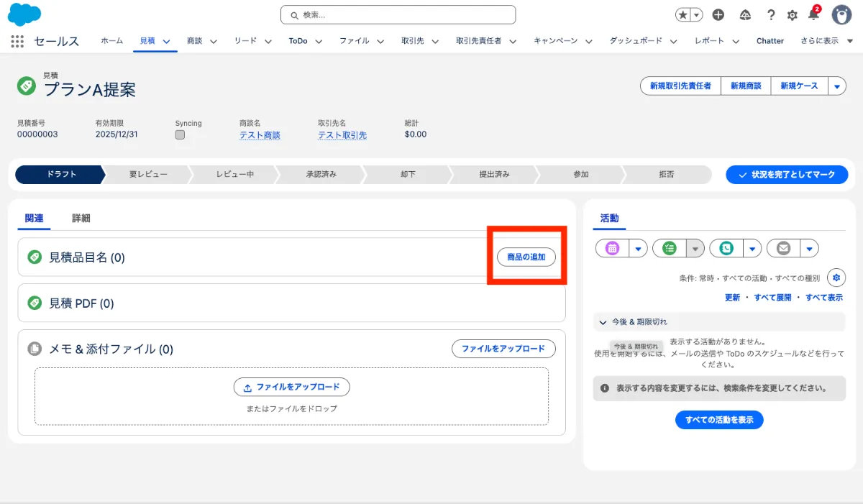863x504 pixels.
Task: Open the 見積品目名 (0) related list
Action: 86,257
